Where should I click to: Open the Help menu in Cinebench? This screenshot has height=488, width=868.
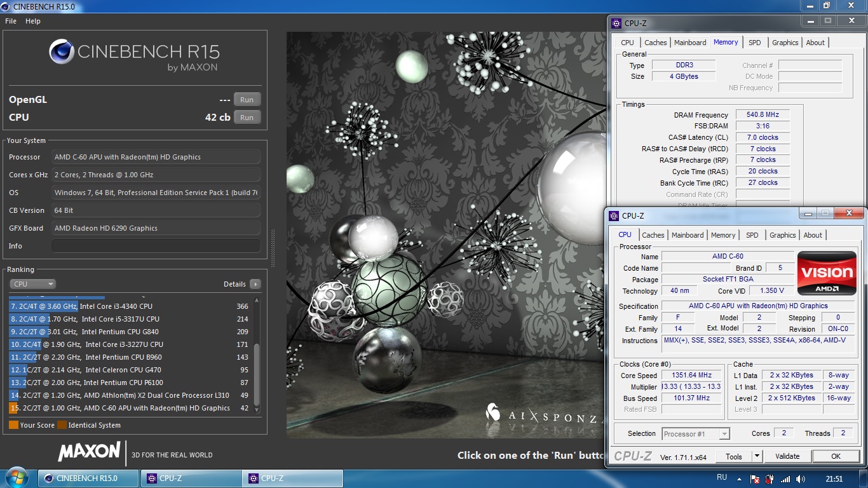click(x=33, y=21)
